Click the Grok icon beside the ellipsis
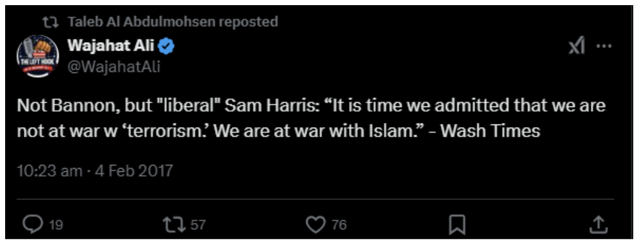 click(x=577, y=46)
